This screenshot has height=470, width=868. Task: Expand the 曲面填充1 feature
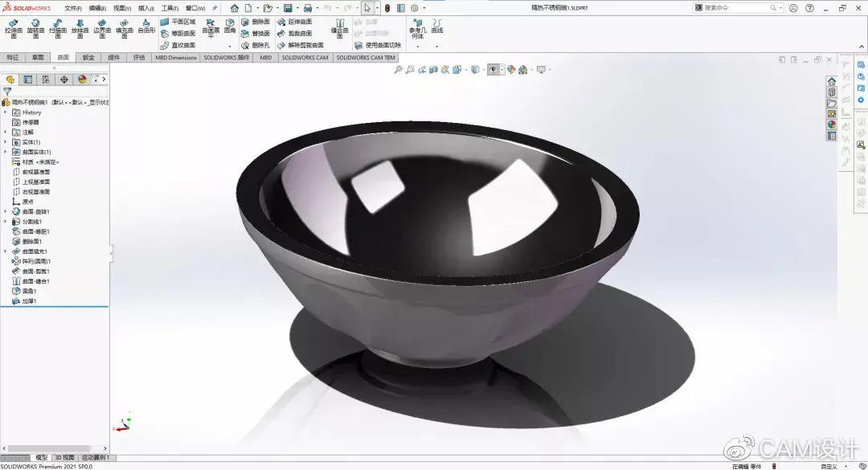tap(6, 251)
